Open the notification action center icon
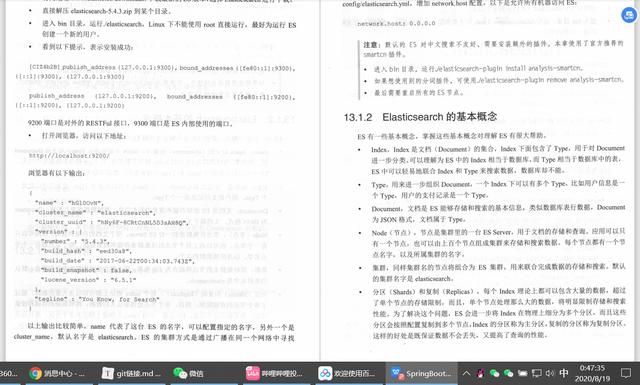The width and height of the screenshot is (640, 385). [x=626, y=373]
